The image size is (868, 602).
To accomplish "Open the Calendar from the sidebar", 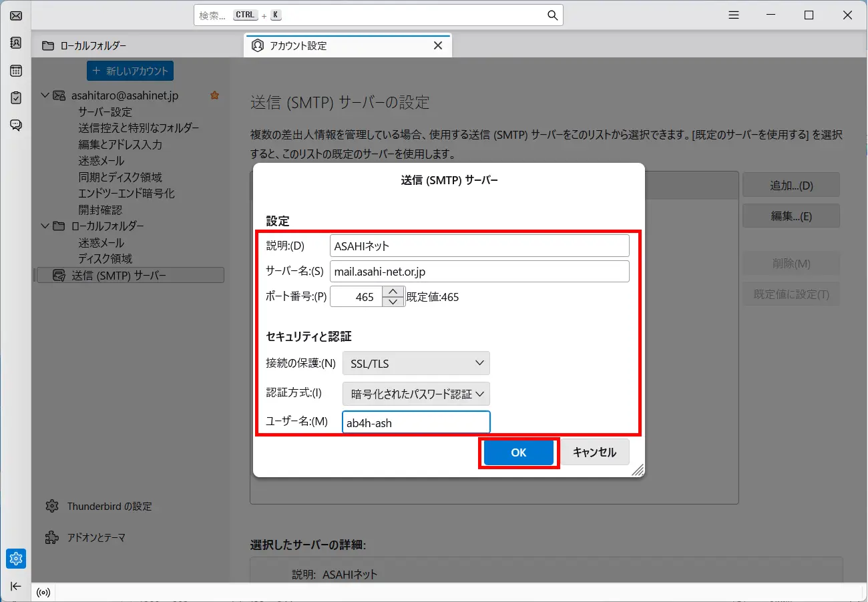I will click(15, 70).
